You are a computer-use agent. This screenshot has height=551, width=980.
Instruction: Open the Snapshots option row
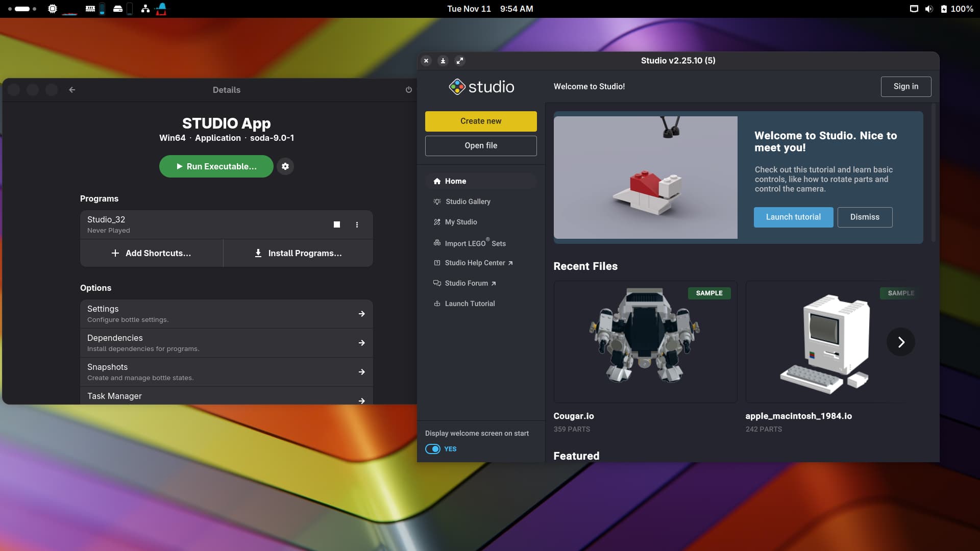(226, 372)
